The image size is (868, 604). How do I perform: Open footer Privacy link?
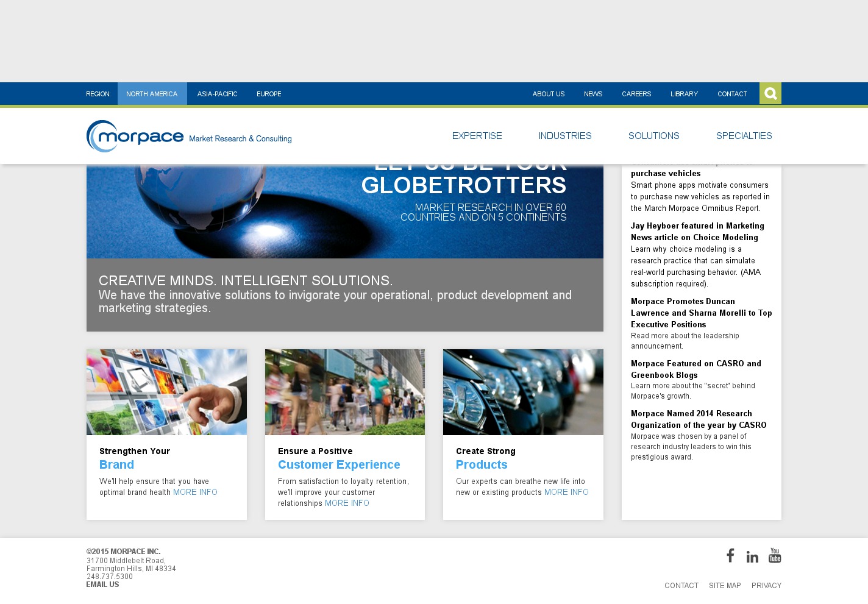766,586
